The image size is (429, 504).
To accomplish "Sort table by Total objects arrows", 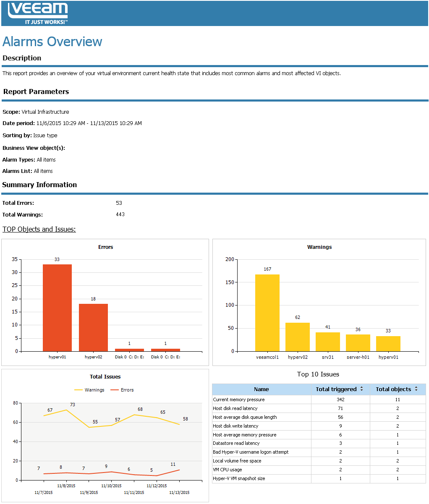I will tap(416, 389).
